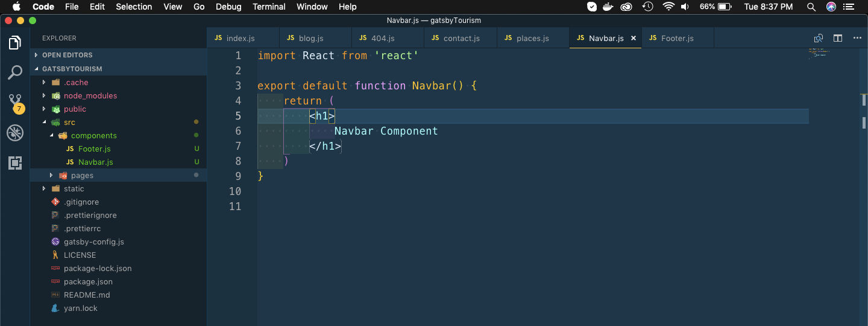Open README.md in the explorer
Viewport: 868px width, 326px height.
click(118, 295)
